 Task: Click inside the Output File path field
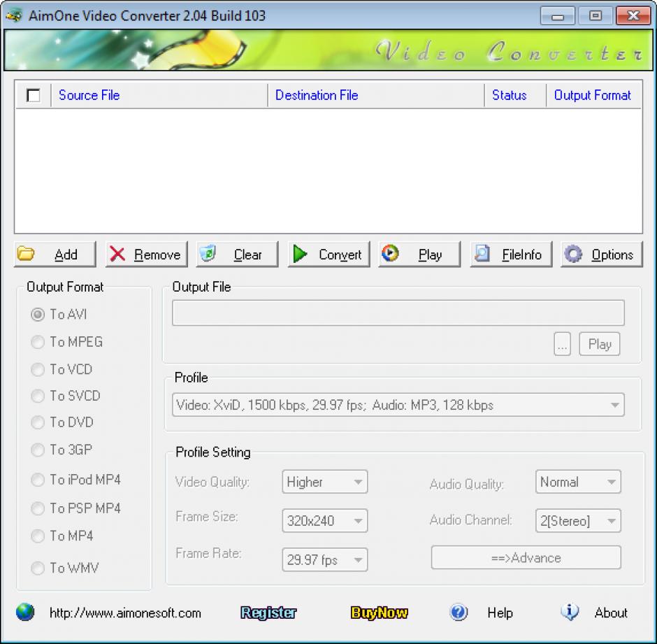click(398, 313)
